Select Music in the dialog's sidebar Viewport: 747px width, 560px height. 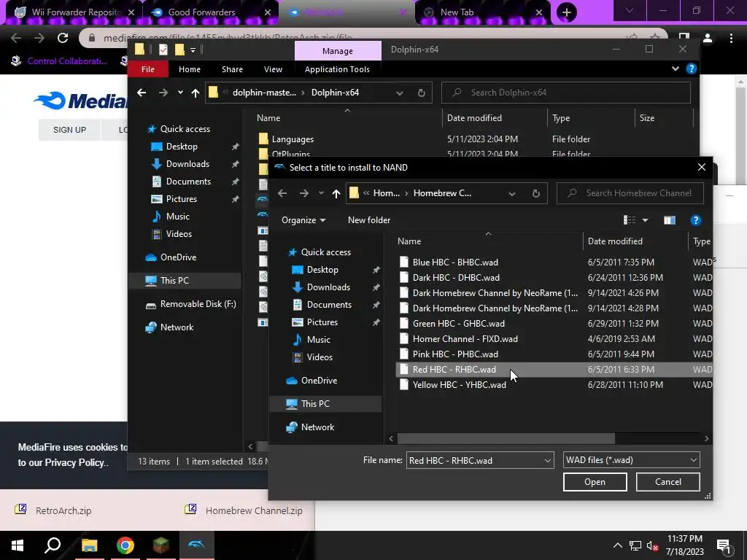click(x=318, y=340)
